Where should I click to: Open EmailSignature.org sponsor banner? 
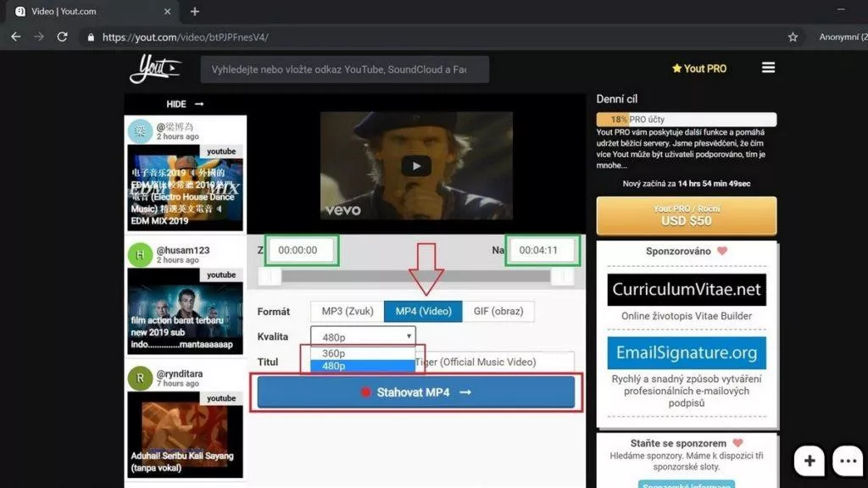pos(687,353)
